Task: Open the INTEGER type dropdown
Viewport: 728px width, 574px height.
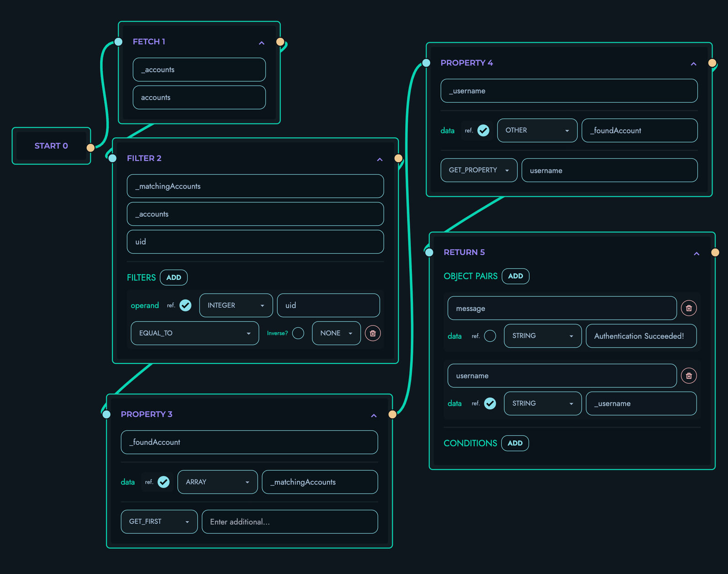Action: [236, 305]
